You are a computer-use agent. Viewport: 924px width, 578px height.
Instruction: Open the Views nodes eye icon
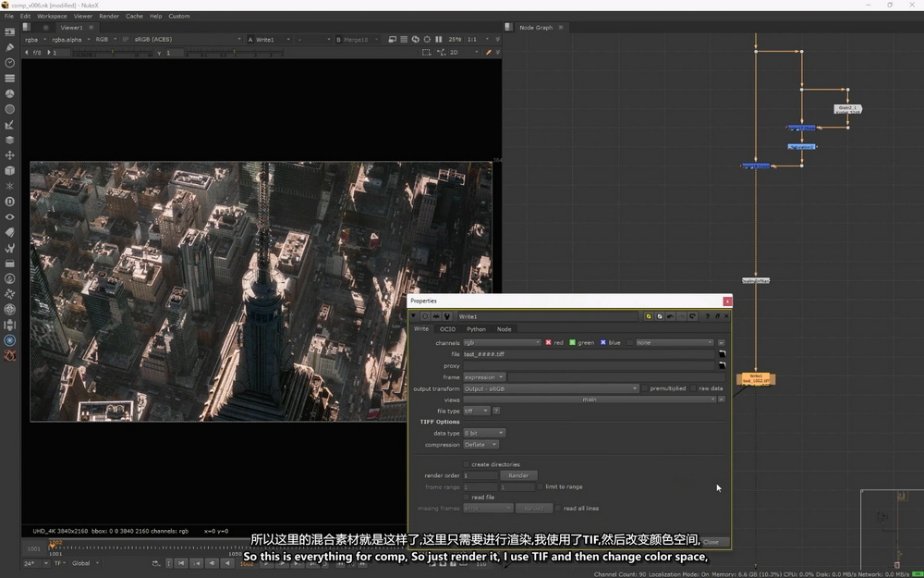9,216
